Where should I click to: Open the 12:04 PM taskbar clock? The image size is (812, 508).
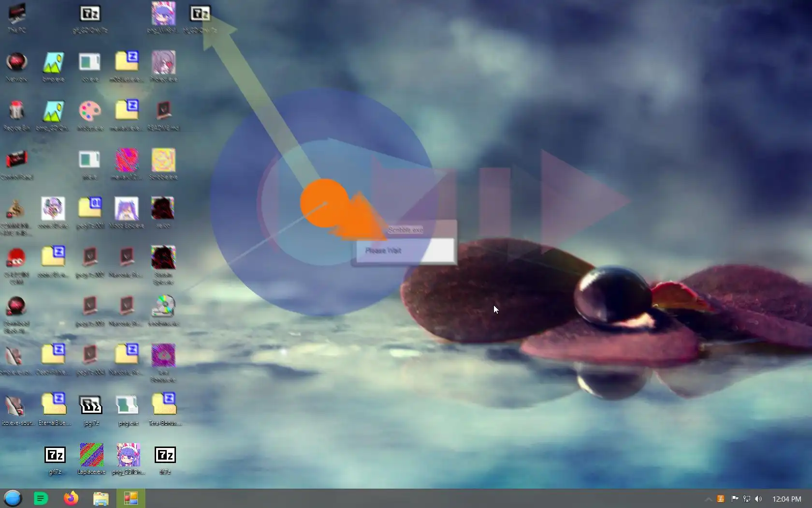[786, 499]
